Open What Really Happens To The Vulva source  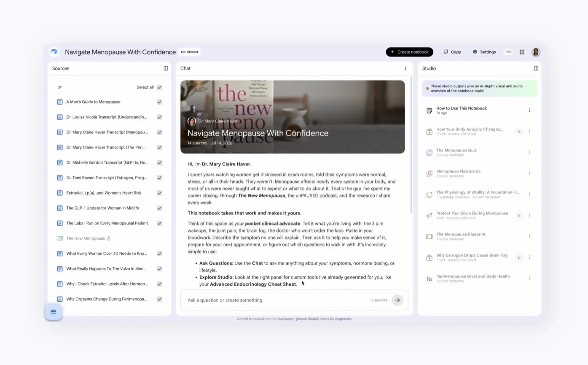point(107,269)
